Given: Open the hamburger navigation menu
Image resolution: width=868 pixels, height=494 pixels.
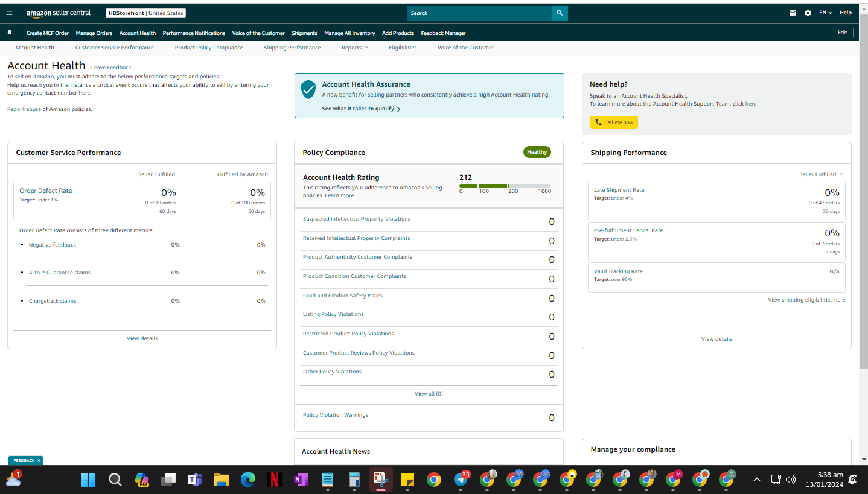Looking at the screenshot, I should click(9, 13).
